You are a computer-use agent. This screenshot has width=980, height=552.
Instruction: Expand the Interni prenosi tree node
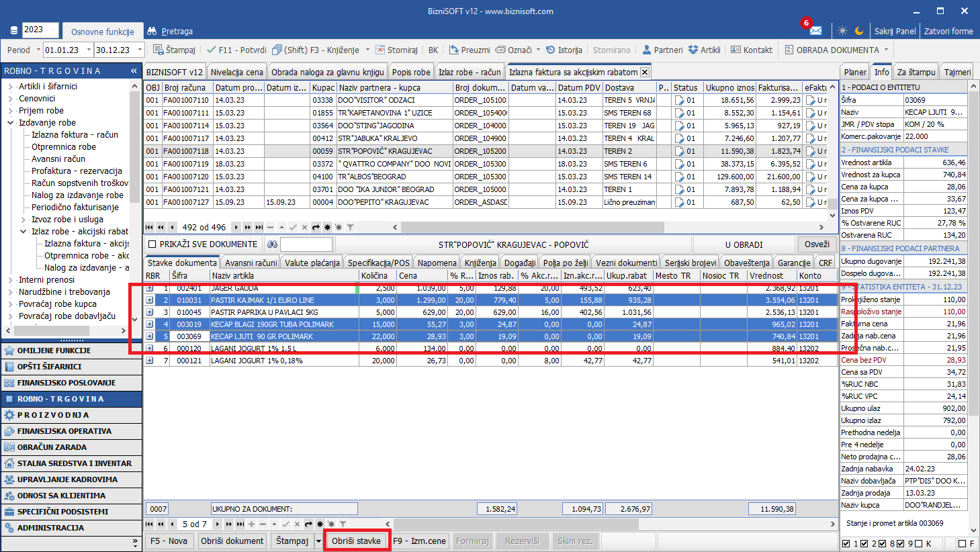[11, 280]
